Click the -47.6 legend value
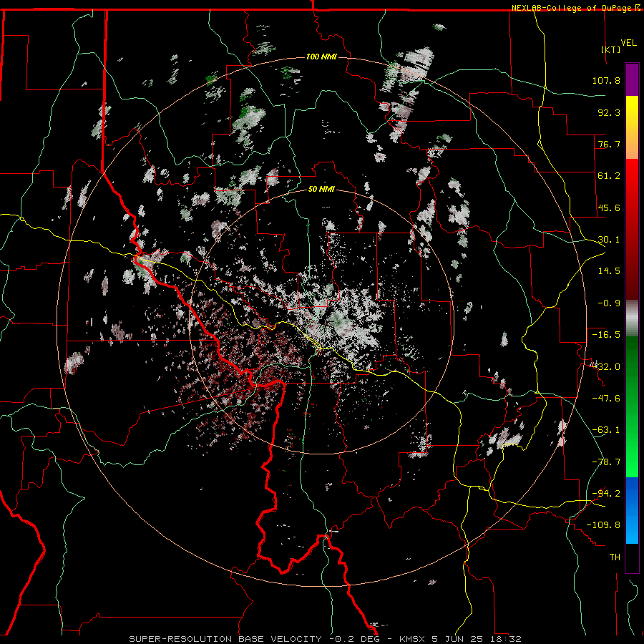 tap(606, 399)
